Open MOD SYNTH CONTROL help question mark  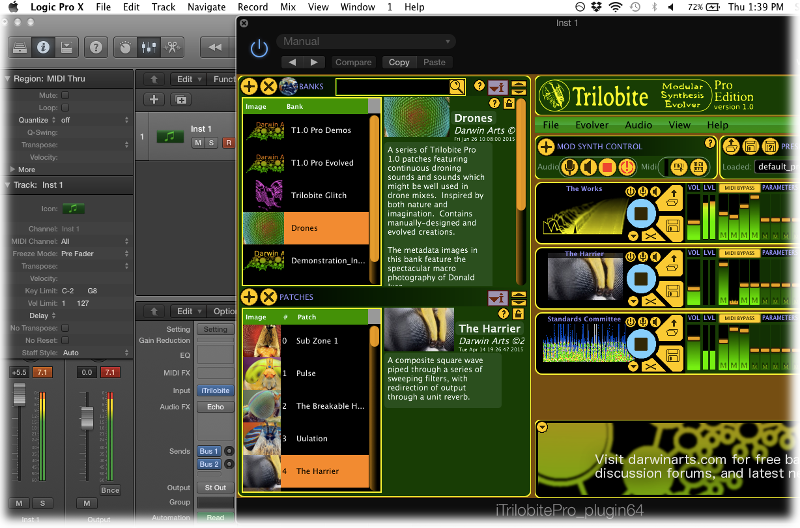[x=710, y=143]
